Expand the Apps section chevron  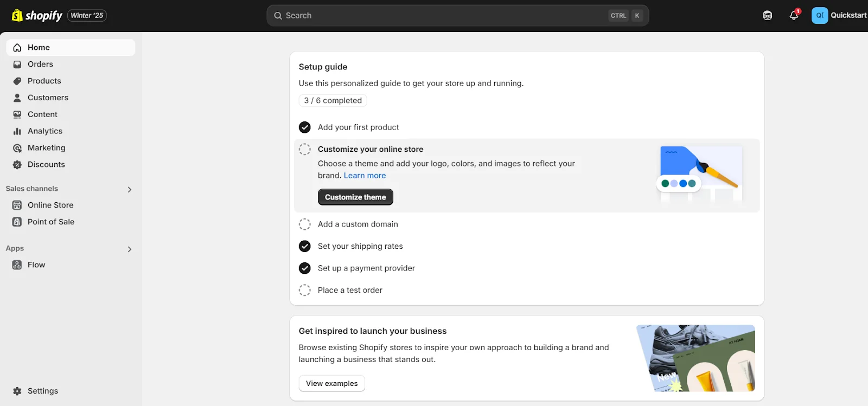coord(129,249)
